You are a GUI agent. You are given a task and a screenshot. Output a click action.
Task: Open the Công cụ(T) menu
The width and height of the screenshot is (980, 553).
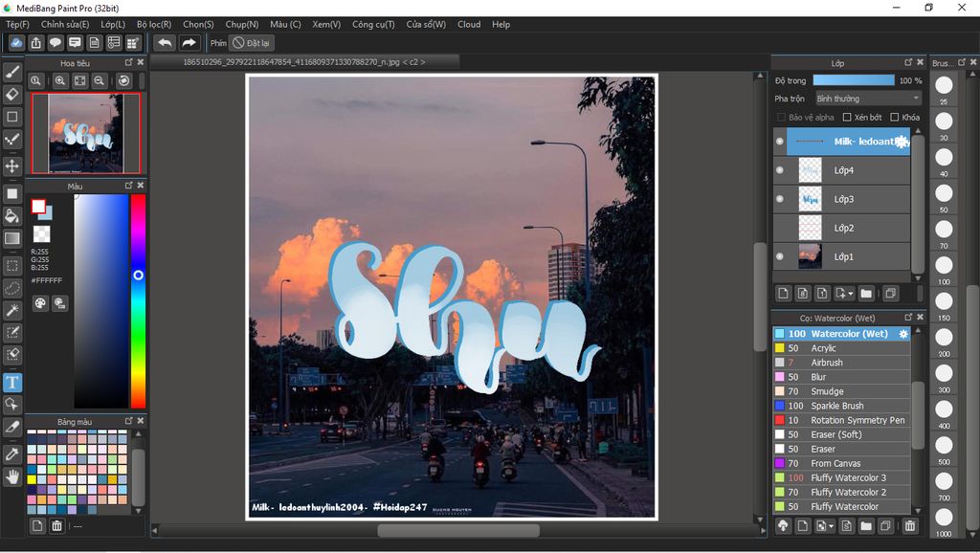click(373, 24)
